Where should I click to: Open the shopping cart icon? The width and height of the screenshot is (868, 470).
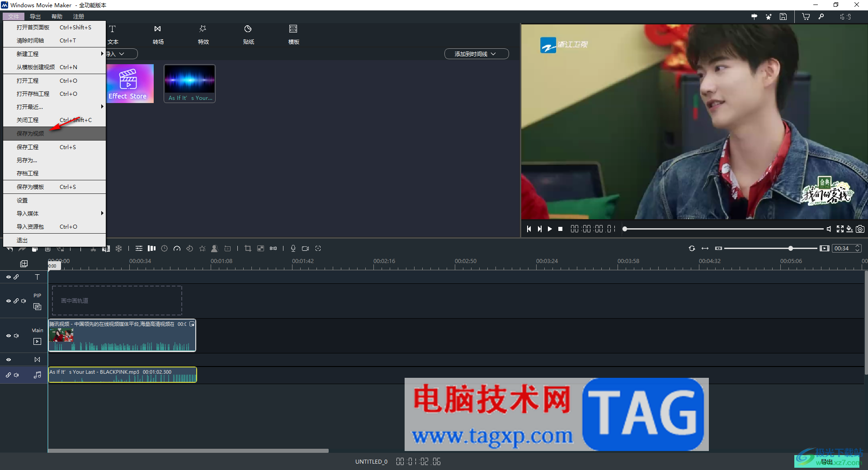pyautogui.click(x=806, y=17)
